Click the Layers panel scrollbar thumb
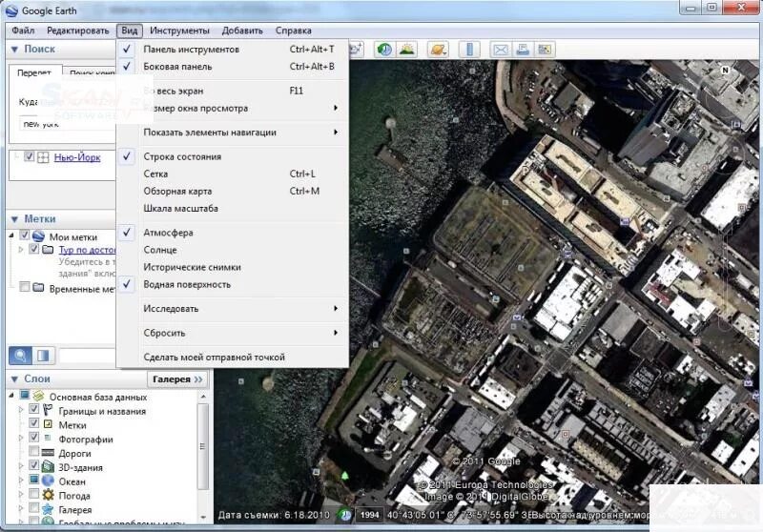This screenshot has width=763, height=532. coord(203,446)
